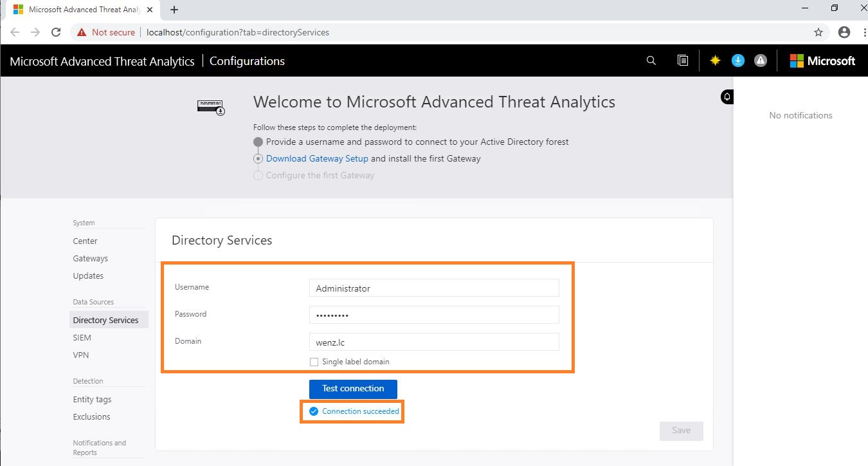Image resolution: width=868 pixels, height=466 pixels.
Task: Click the Welcome to Microsoft Advanced Threat Analytics heading
Action: coord(434,102)
